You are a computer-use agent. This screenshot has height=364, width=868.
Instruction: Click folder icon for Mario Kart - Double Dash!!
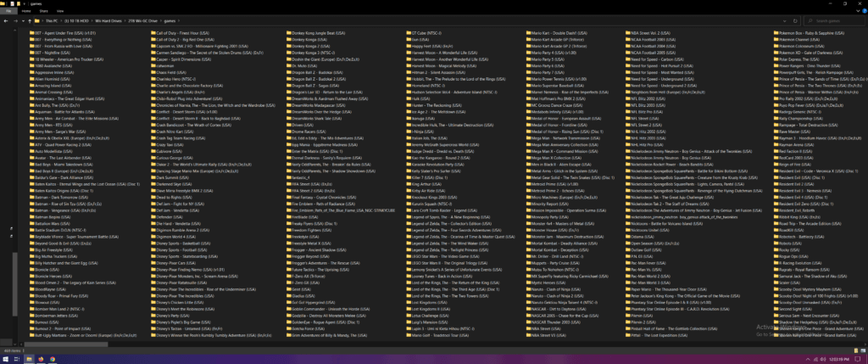(x=526, y=33)
